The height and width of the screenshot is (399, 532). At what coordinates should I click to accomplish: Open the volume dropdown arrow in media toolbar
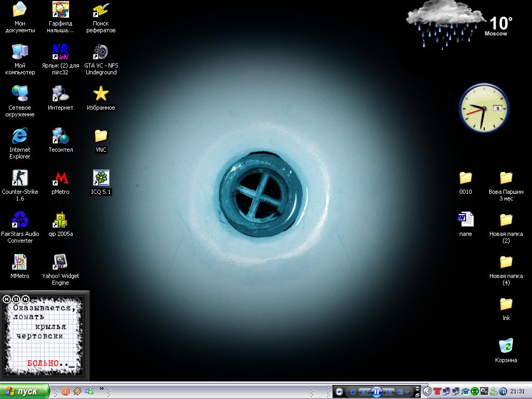pos(407,392)
